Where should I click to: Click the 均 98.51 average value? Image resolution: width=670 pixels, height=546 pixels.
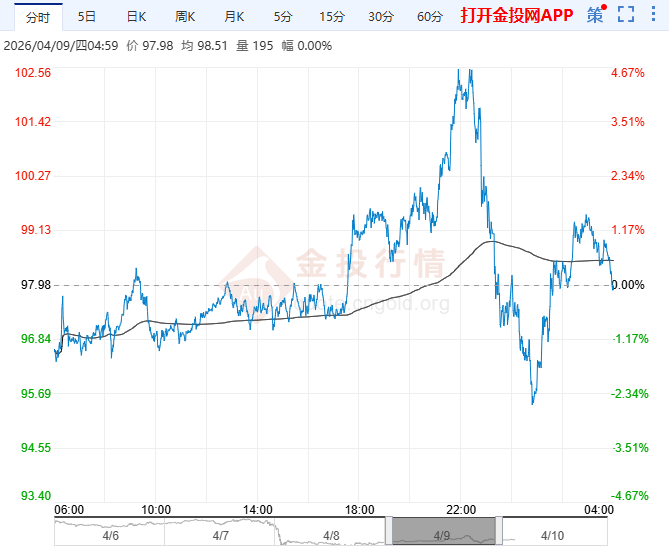pos(204,46)
